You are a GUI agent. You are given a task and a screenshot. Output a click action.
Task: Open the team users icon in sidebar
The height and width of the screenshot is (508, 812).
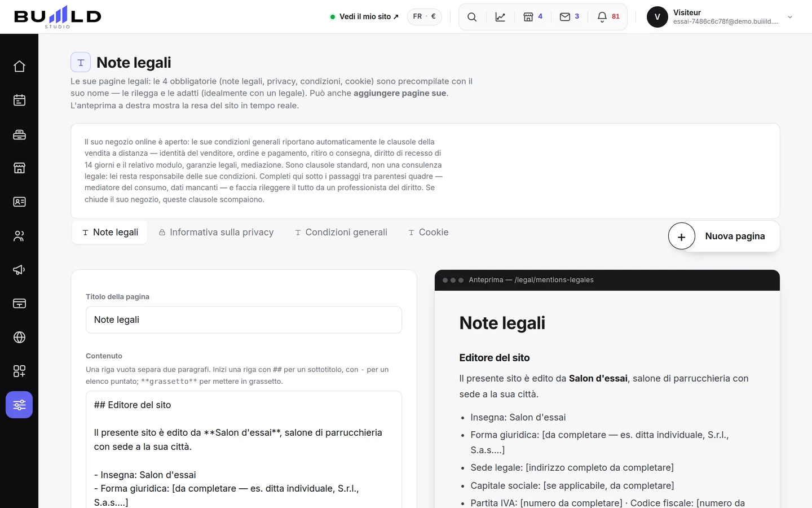coord(19,236)
